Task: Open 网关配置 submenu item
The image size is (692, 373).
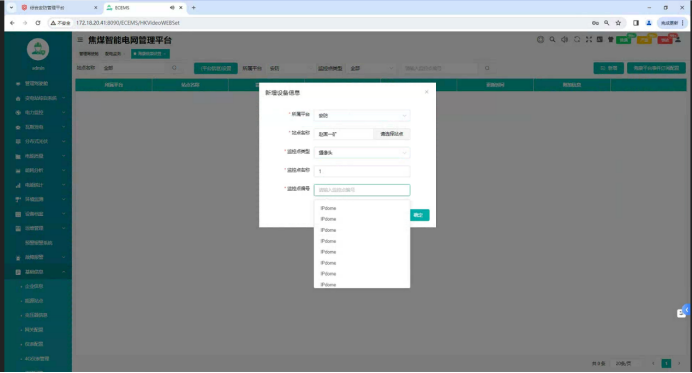Action: [x=34, y=329]
